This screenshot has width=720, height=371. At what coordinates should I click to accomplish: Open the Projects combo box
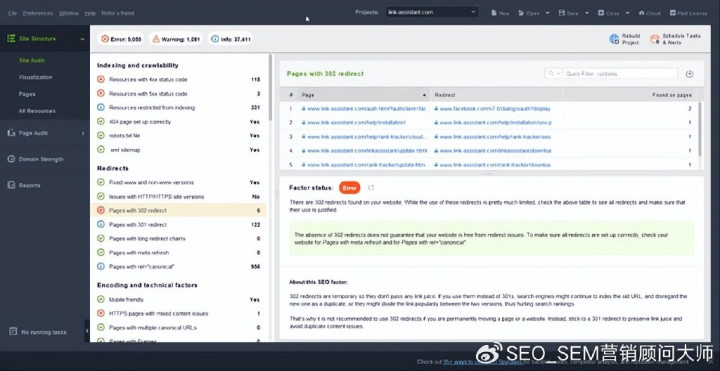(432, 12)
